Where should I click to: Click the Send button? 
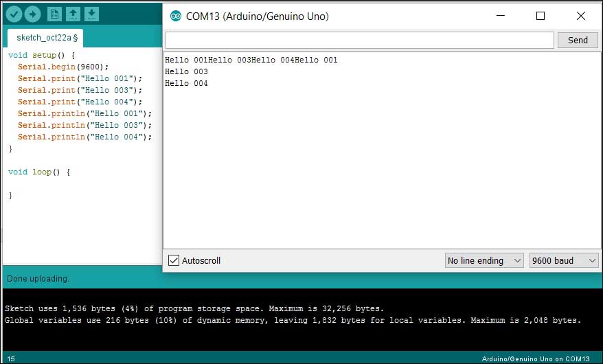click(x=578, y=40)
